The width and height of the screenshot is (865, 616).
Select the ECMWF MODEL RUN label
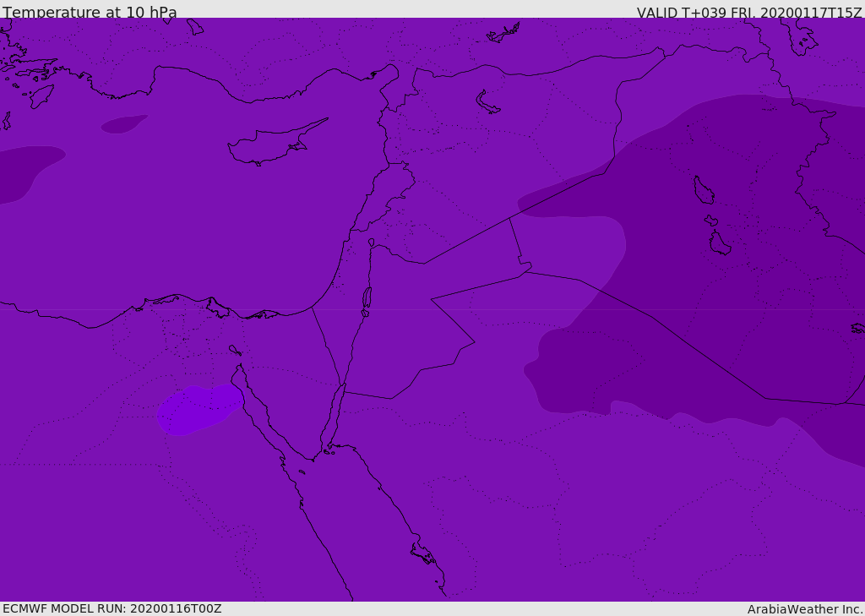coord(112,608)
